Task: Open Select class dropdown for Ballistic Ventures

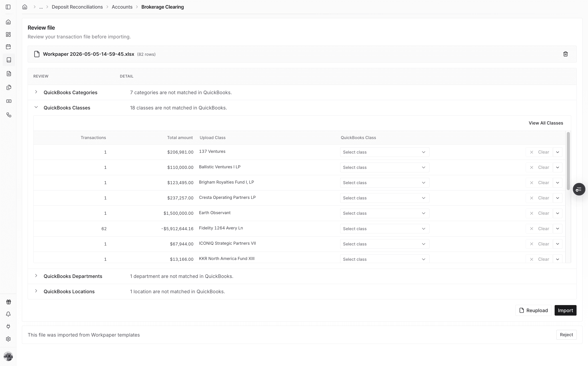Action: click(x=384, y=167)
